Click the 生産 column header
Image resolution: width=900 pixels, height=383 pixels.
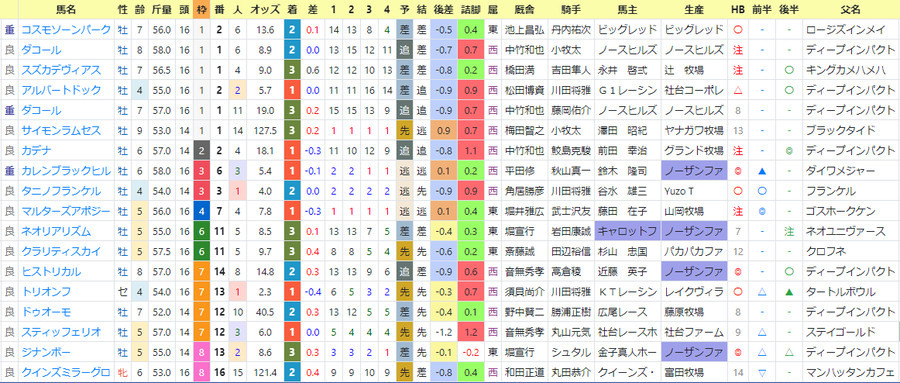click(x=695, y=9)
